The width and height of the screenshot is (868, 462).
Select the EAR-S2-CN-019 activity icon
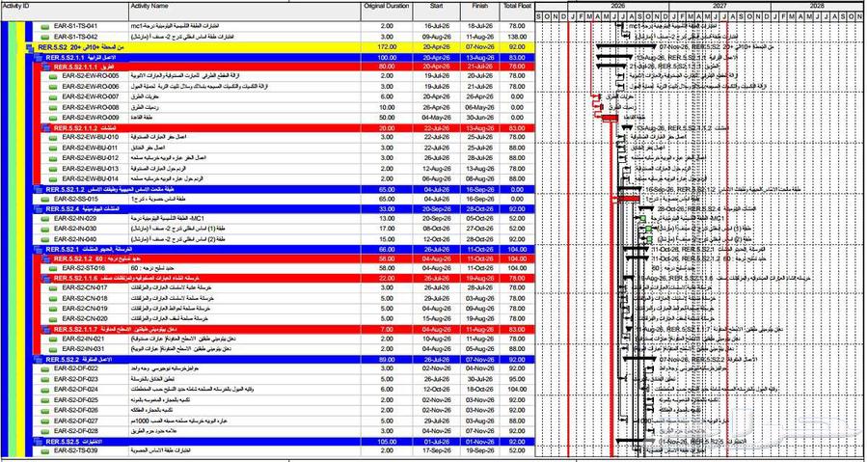click(x=53, y=309)
